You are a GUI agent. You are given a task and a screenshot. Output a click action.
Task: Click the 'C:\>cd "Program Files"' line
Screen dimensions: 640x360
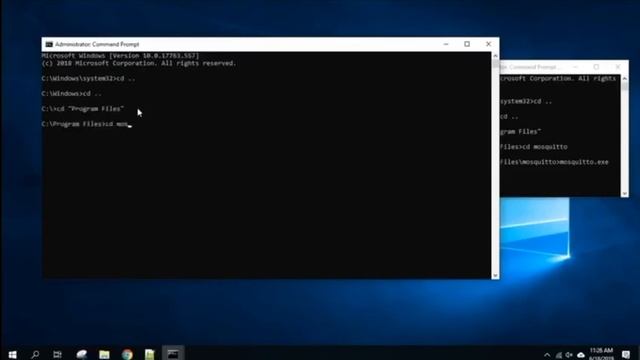[x=82, y=109]
